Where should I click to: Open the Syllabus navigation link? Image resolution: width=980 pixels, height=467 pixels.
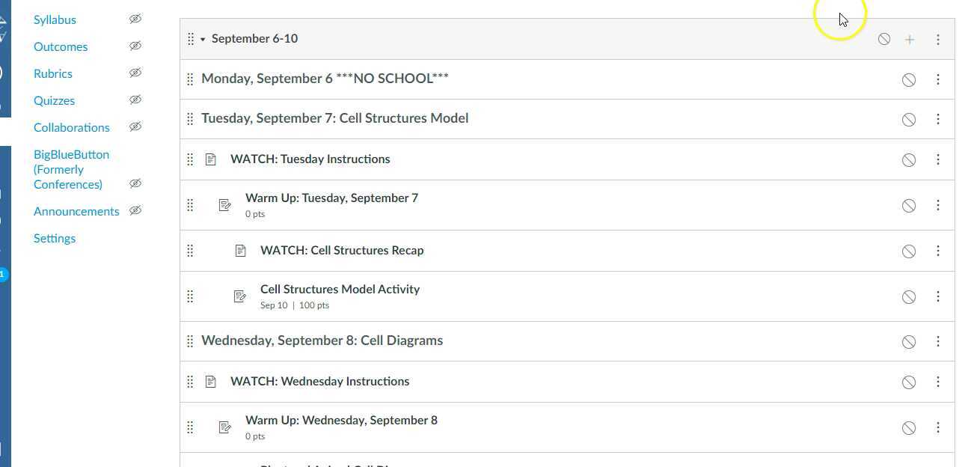point(55,19)
